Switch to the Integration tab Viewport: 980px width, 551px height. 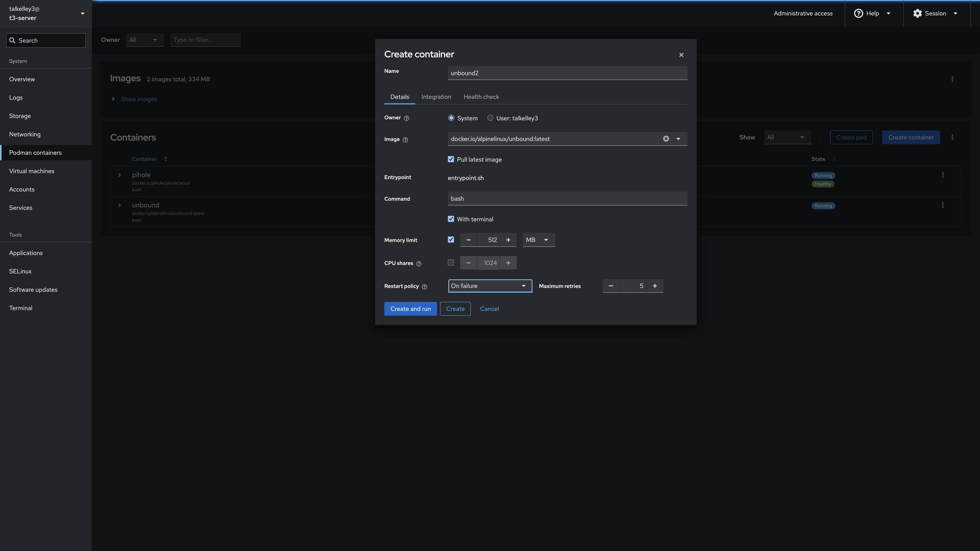point(436,97)
